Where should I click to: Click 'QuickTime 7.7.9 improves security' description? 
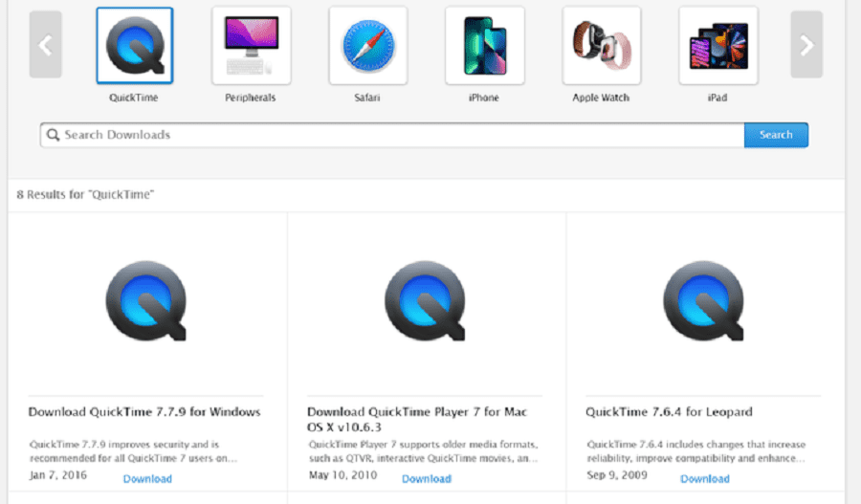(x=133, y=450)
